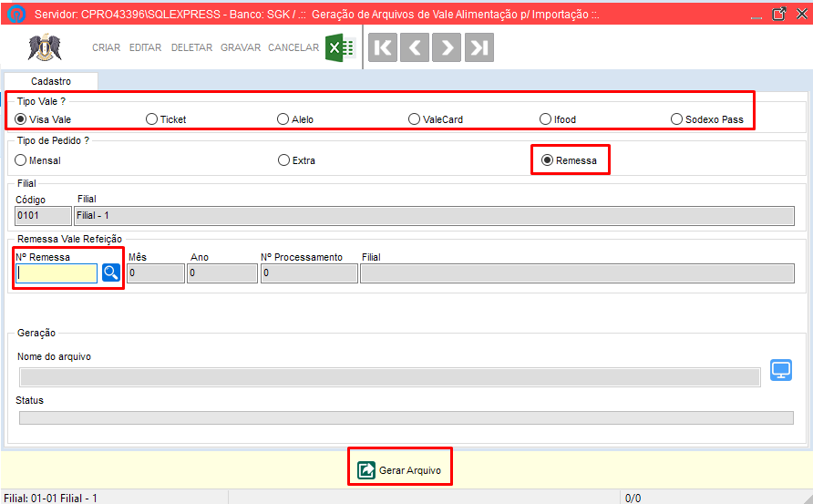Screen dimensions: 813x504
Task: Go to first record navigation button
Action: tap(383, 47)
